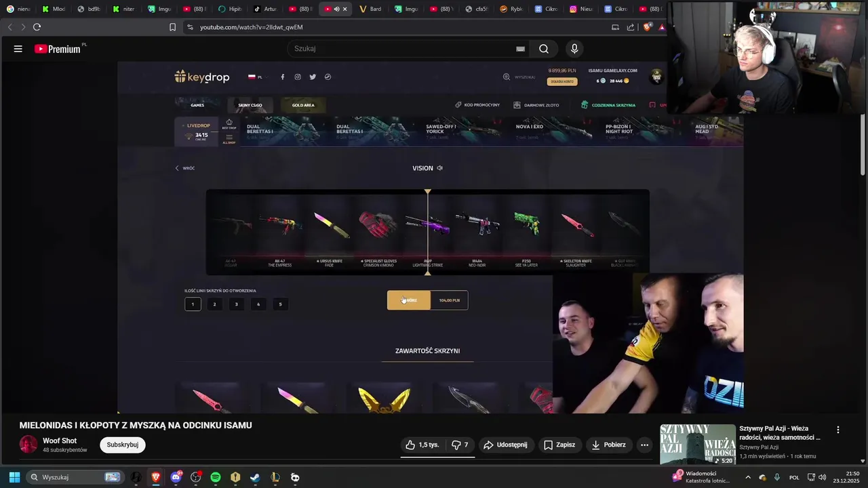This screenshot has height=488, width=868.
Task: Mute the active YouTube tab via its speaker icon
Action: click(x=336, y=9)
